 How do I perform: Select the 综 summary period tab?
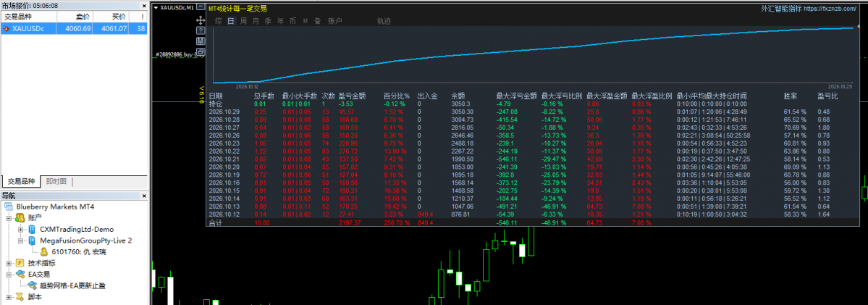(219, 21)
